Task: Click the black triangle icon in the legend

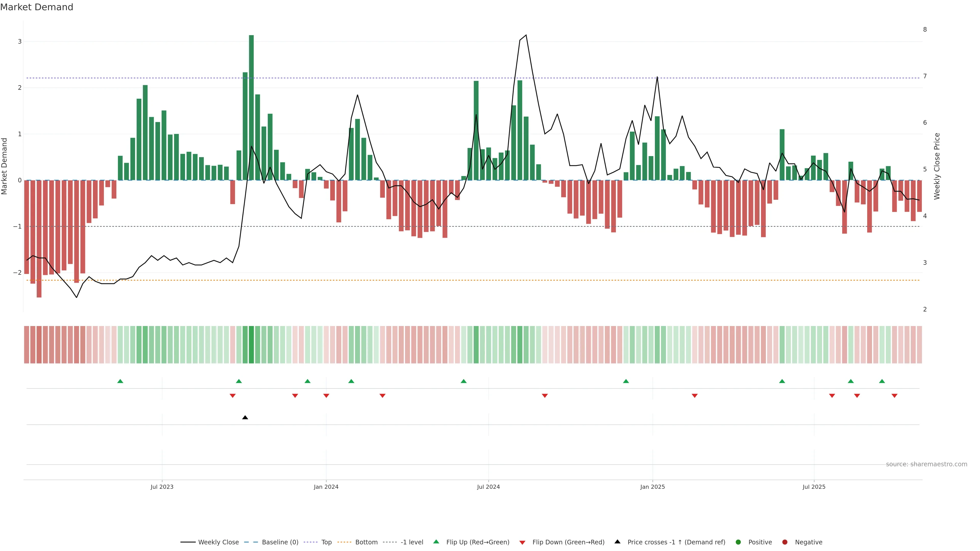Action: 617,542
